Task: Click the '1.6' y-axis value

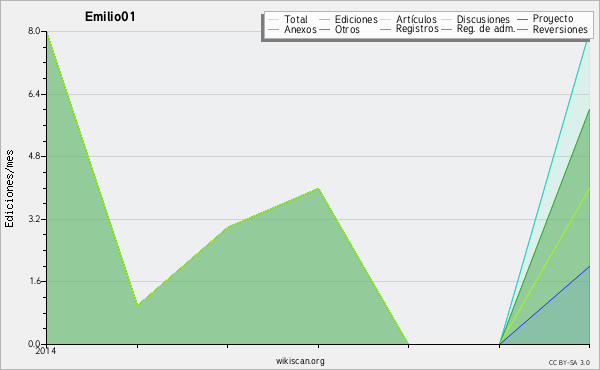Action: [34, 281]
